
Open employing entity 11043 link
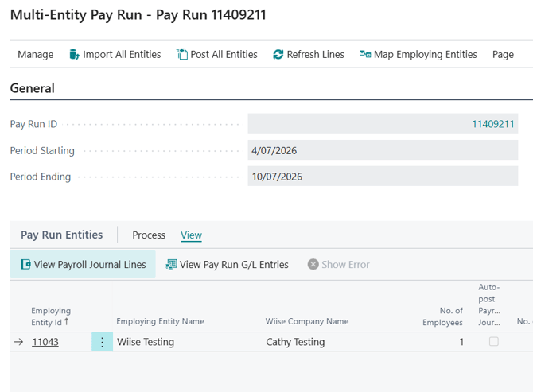45,342
